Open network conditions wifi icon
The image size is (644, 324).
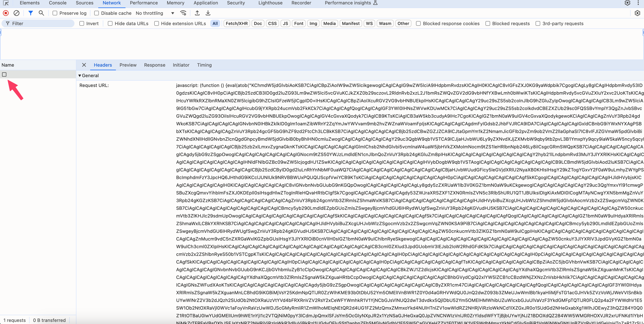[x=183, y=13]
